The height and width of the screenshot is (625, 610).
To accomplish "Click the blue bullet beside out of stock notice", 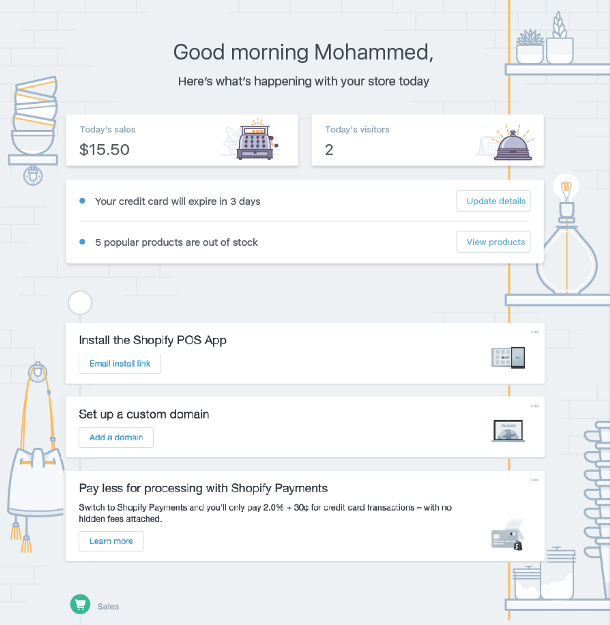I will click(x=82, y=242).
